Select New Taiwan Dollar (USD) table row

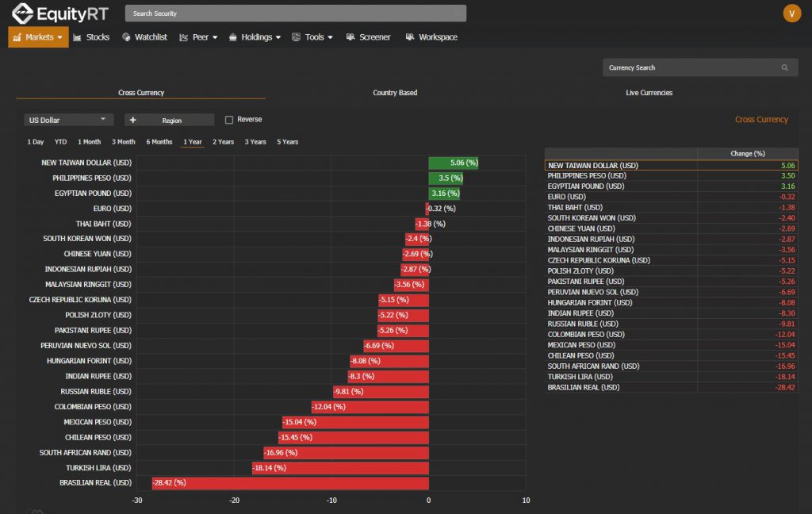(x=671, y=165)
